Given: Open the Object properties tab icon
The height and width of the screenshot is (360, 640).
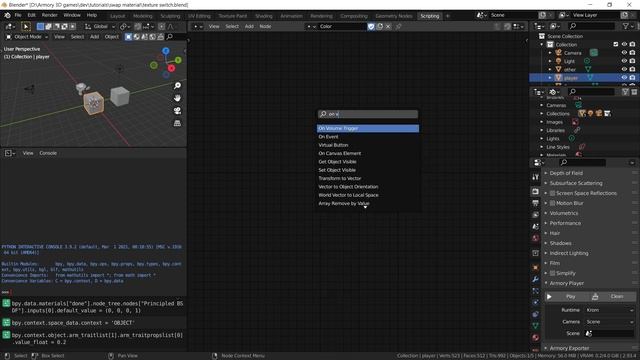Looking at the screenshot, I should coord(536,268).
